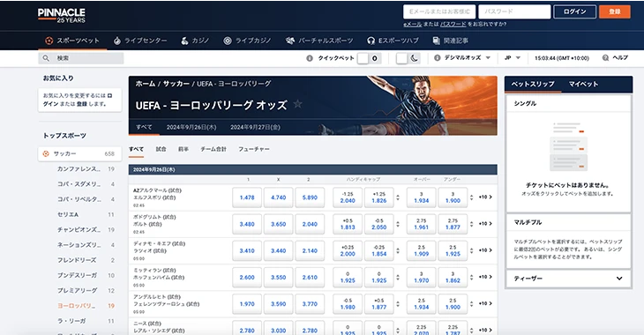Go to ホーム in the breadcrumb
The image size is (644, 335).
coord(146,84)
